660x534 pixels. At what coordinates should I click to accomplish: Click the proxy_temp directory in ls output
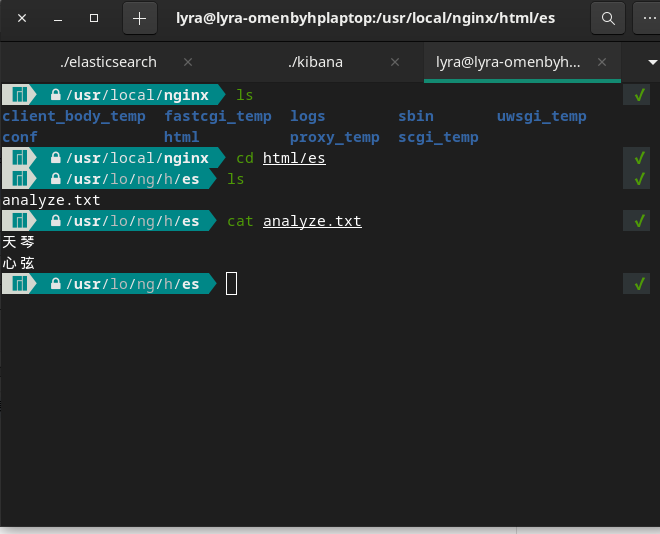334,137
